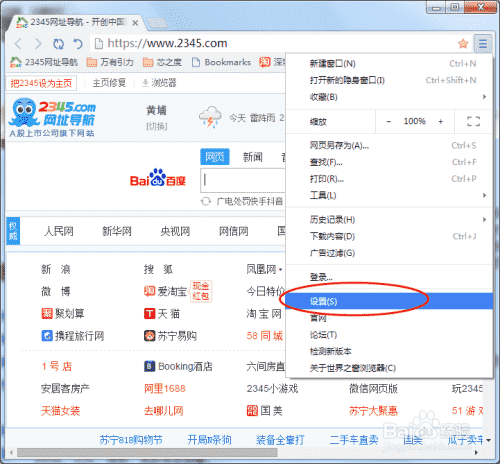Open the browser main menu icon

[483, 43]
